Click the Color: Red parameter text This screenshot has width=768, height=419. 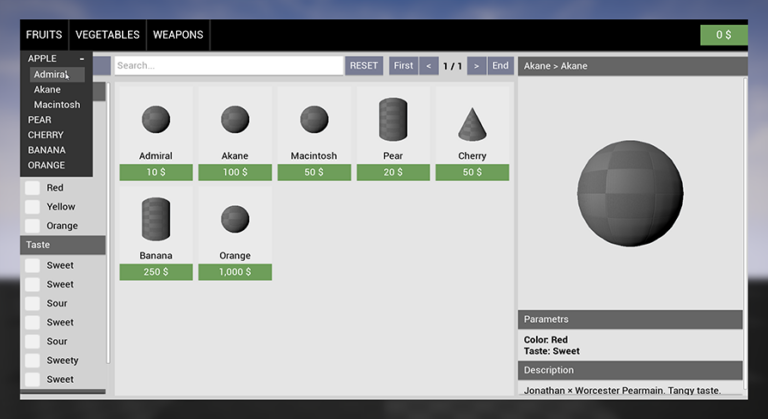[x=546, y=340]
